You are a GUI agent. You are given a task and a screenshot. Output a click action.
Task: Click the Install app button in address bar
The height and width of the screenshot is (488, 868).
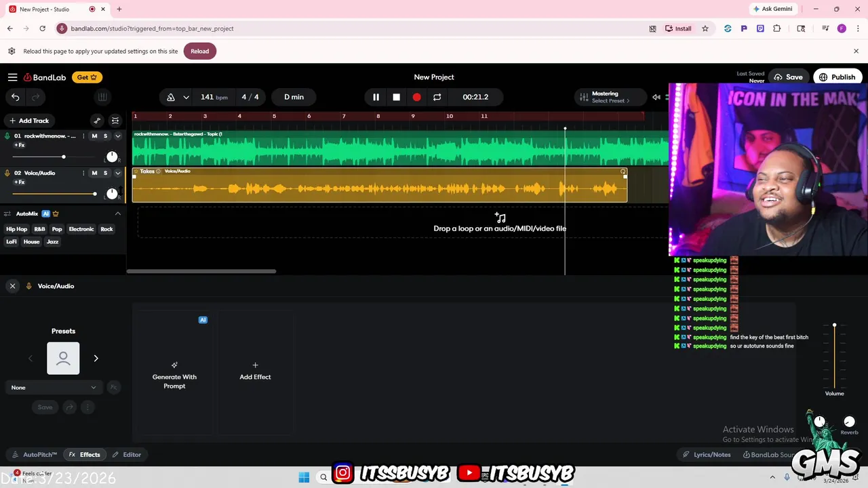(678, 28)
